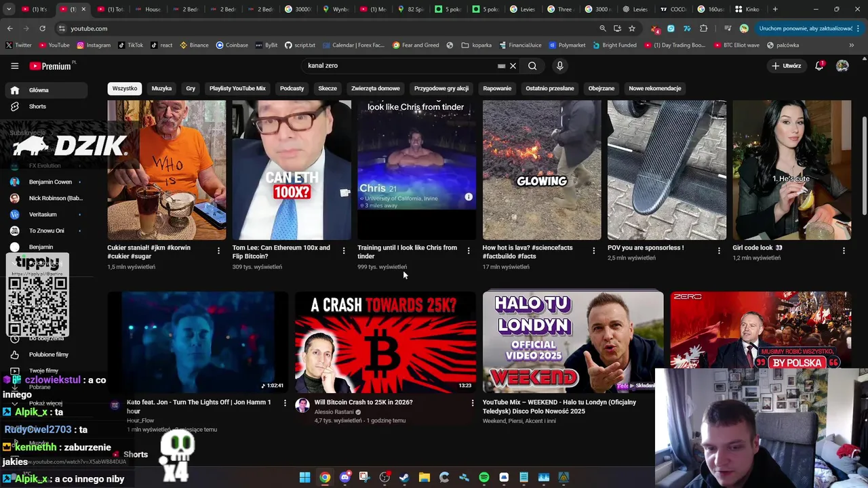
Task: Select the Podcasty filter chip
Action: pos(292,88)
